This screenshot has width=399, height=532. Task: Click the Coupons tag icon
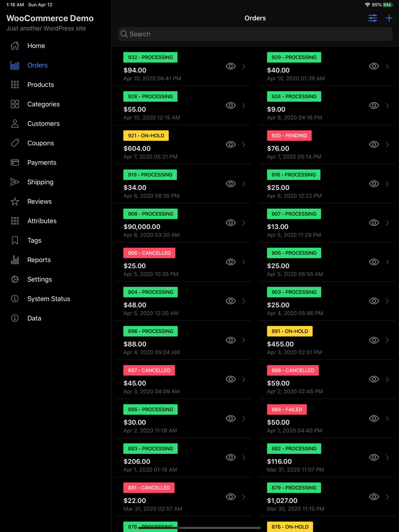(15, 143)
